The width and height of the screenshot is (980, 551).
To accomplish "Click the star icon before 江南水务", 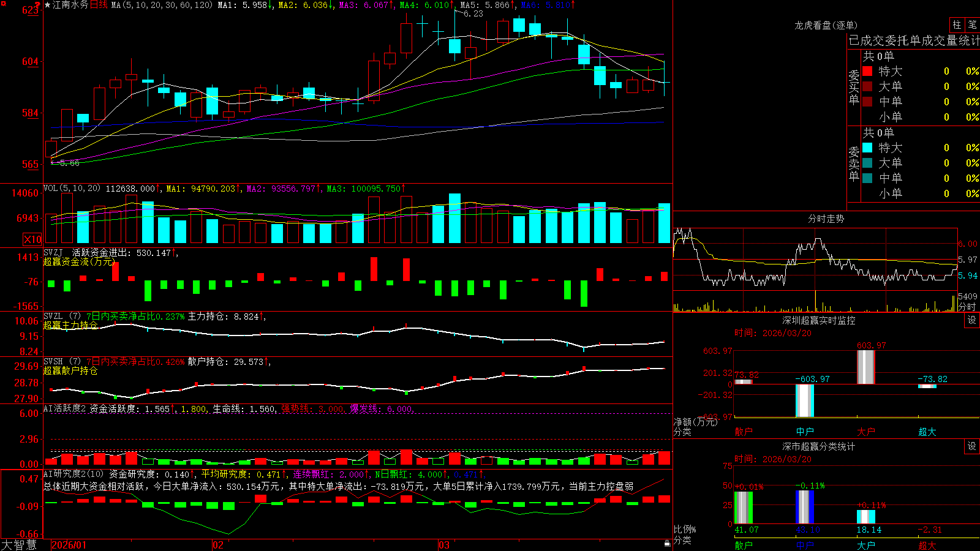I will (x=48, y=5).
